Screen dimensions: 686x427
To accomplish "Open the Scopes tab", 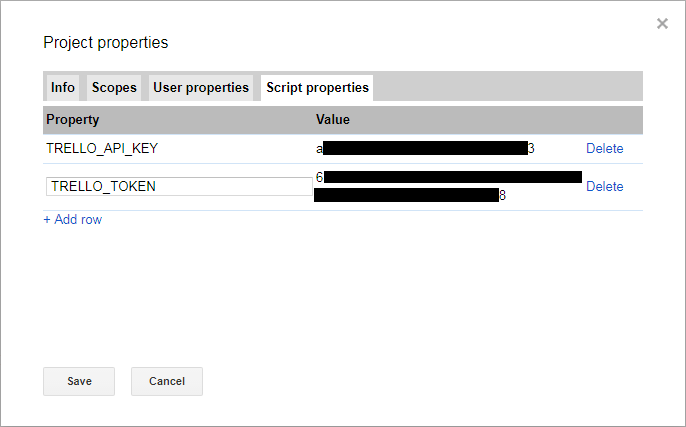I will click(x=114, y=88).
